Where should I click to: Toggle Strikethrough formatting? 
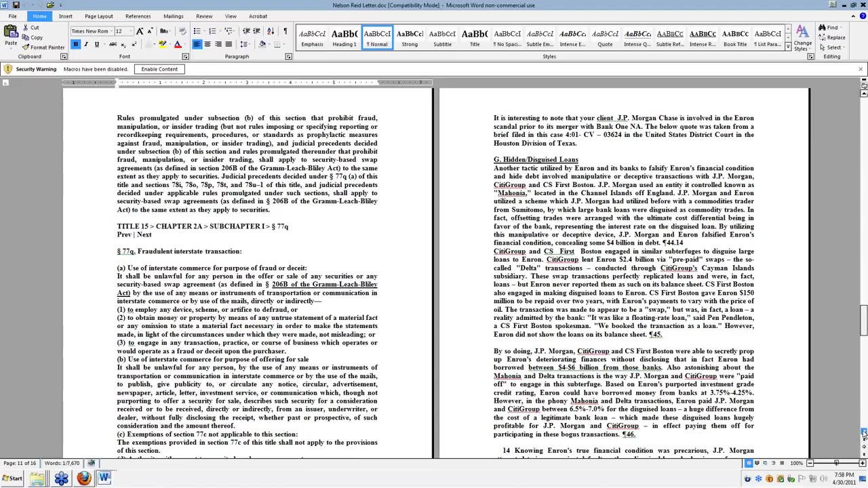[x=113, y=45]
